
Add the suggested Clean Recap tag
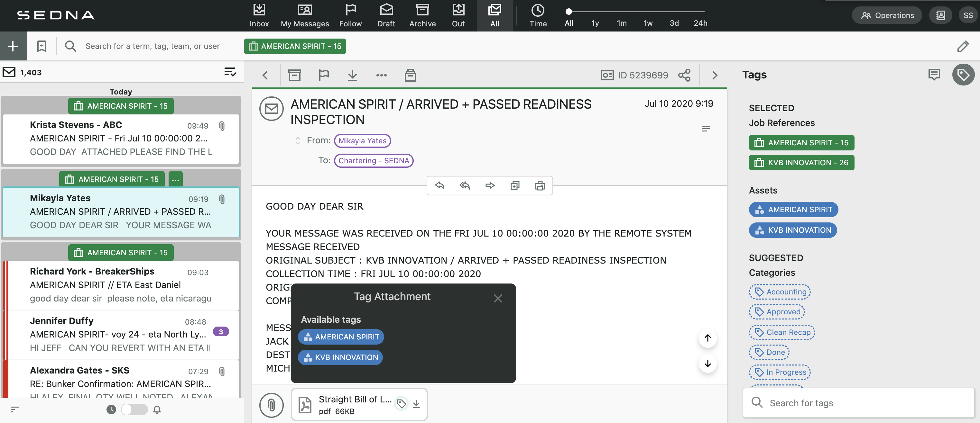coord(782,332)
